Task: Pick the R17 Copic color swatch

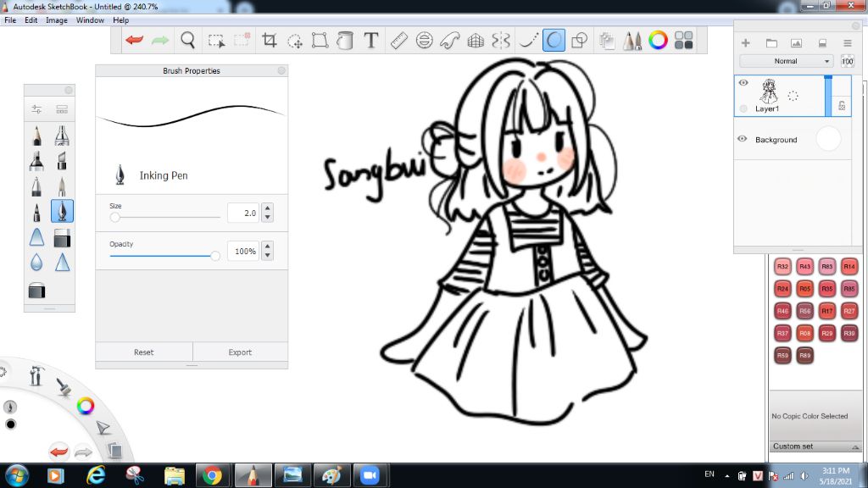Action: [827, 311]
